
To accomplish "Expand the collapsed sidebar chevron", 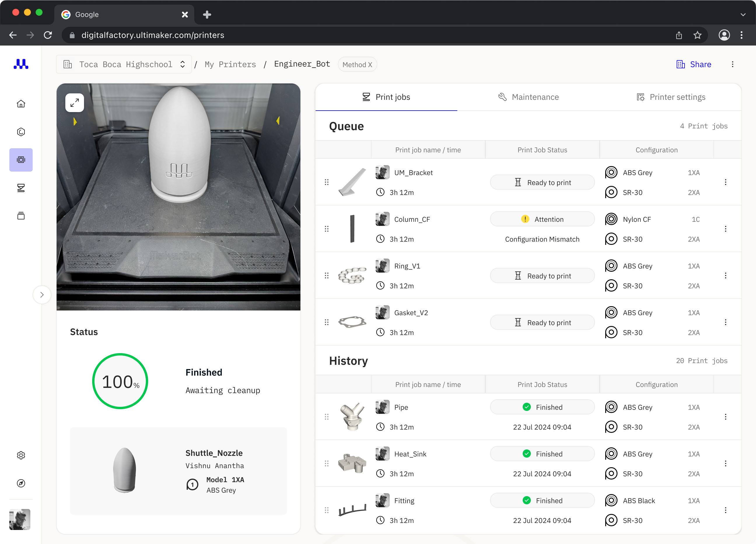I will [x=42, y=294].
